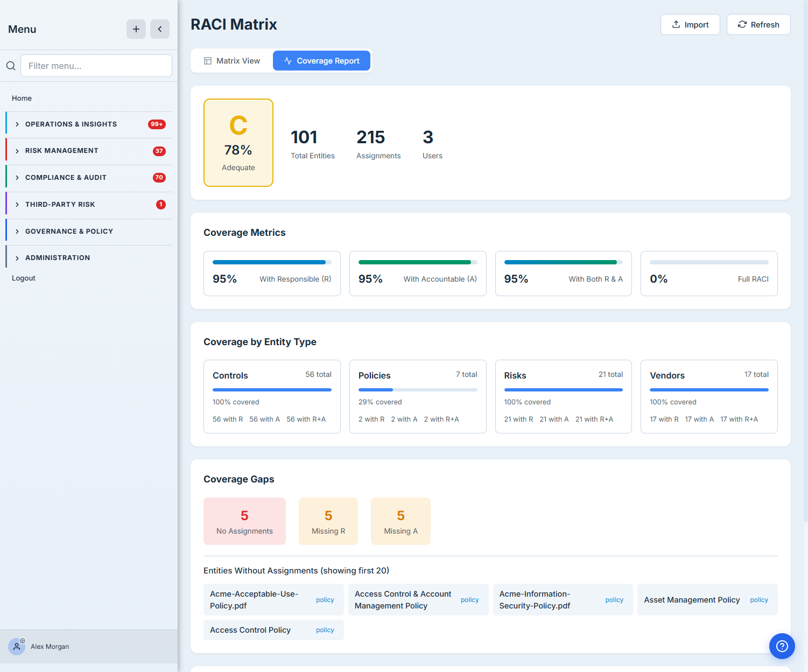Click the Full RACI progress bar

tap(709, 262)
